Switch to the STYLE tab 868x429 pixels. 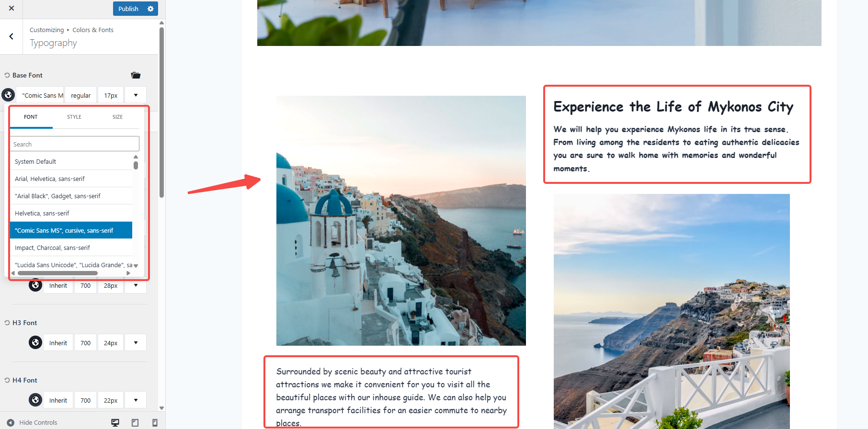point(74,117)
